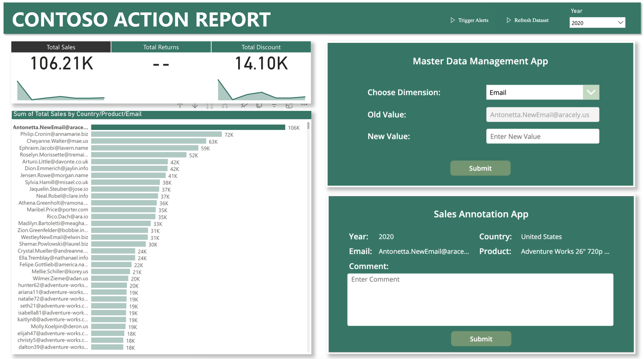Image resolution: width=644 pixels, height=359 pixels.
Task: Select the Total Sales card header
Action: (61, 47)
